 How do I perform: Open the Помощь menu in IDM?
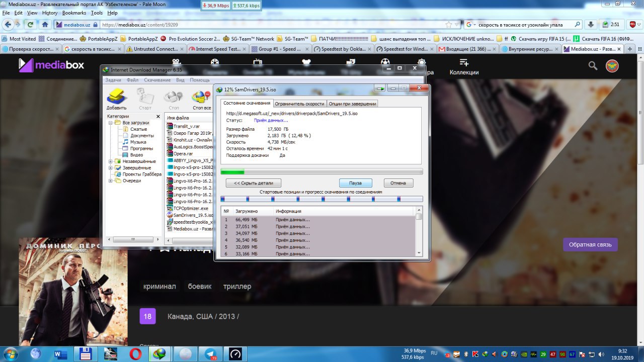pyautogui.click(x=200, y=80)
